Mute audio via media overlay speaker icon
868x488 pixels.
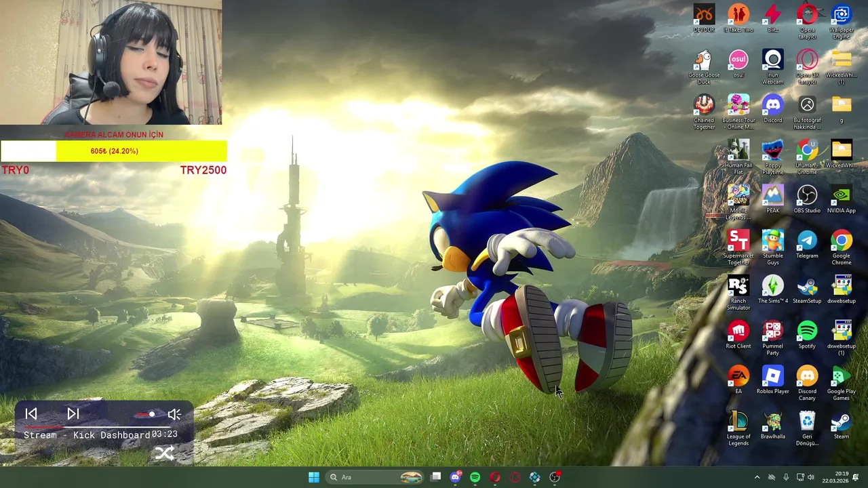174,414
